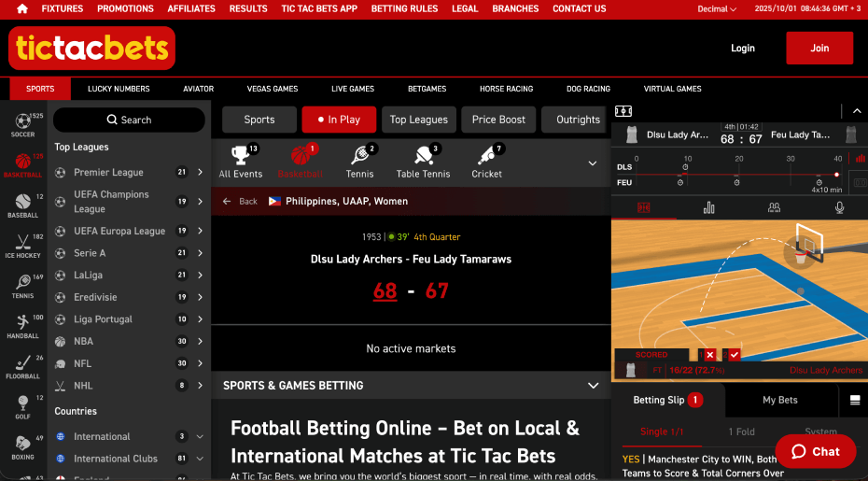Open the statistics bar chart tab in tracker

tap(708, 207)
